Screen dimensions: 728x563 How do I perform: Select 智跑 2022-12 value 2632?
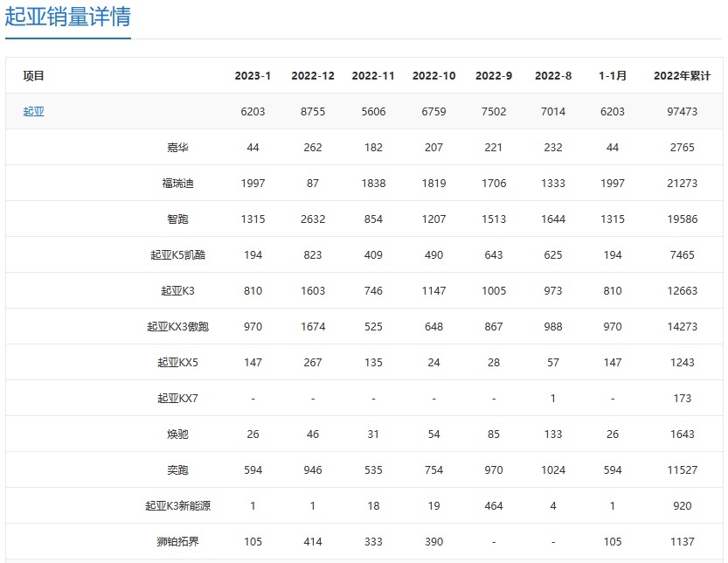tap(313, 219)
